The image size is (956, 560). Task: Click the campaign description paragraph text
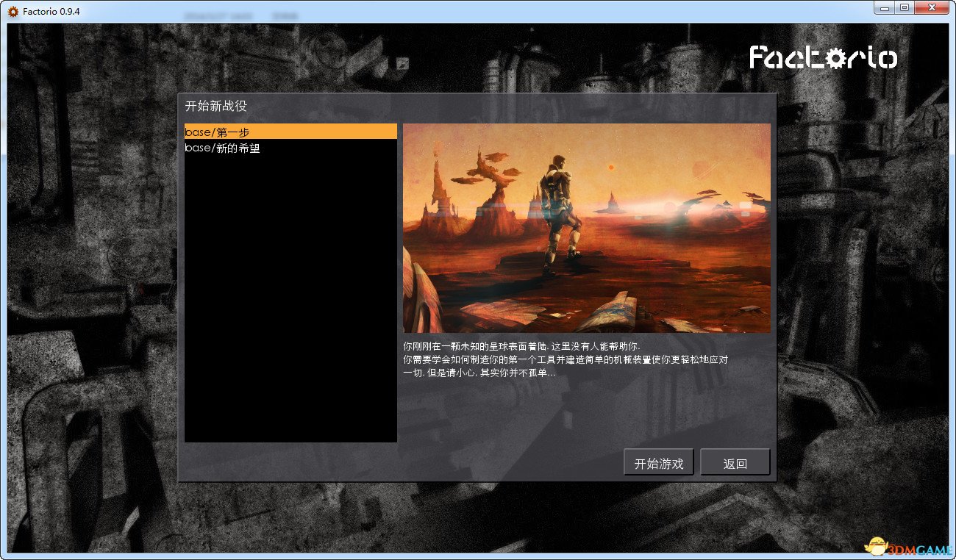tap(566, 359)
